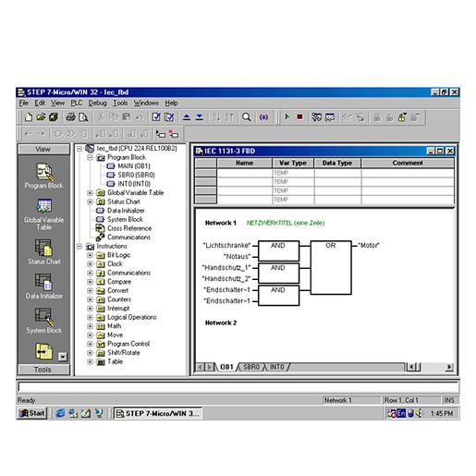Collapse the Program Block tree node
This screenshot has width=476, height=476.
point(90,158)
